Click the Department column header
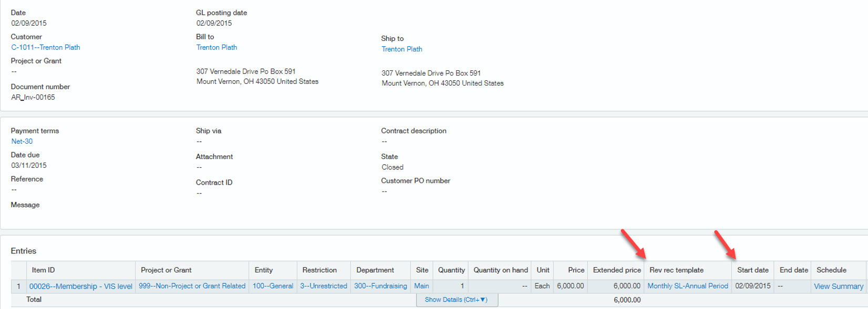 pos(375,270)
